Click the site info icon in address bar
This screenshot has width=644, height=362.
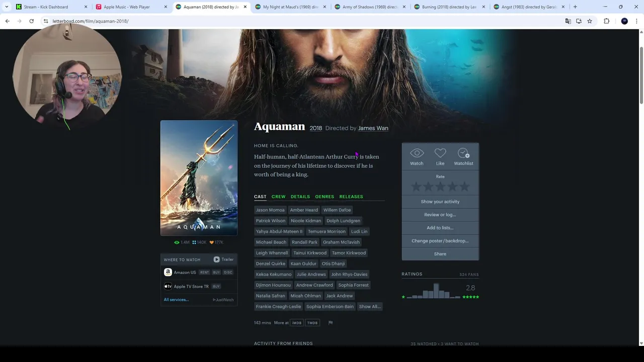pyautogui.click(x=46, y=21)
